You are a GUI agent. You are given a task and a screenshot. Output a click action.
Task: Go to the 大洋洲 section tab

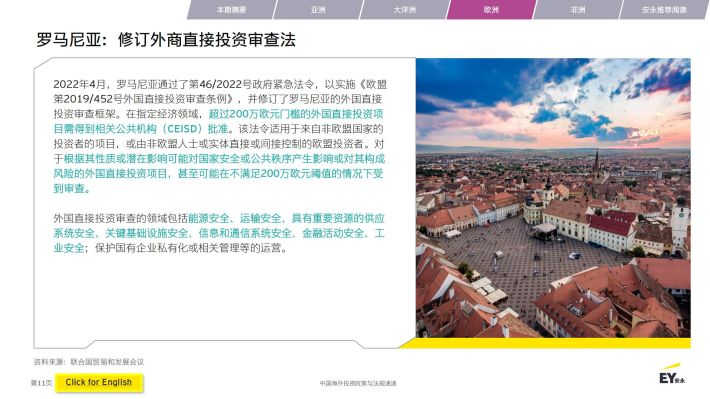point(404,10)
